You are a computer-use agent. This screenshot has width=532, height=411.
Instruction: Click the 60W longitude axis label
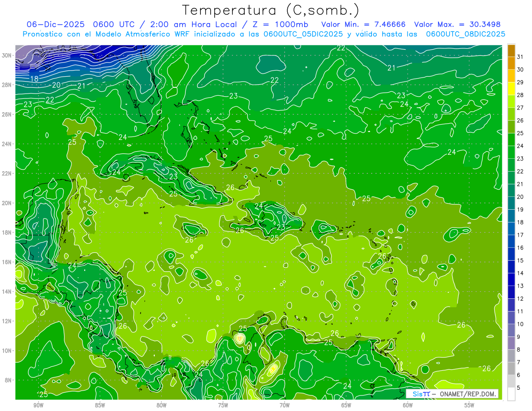408,405
